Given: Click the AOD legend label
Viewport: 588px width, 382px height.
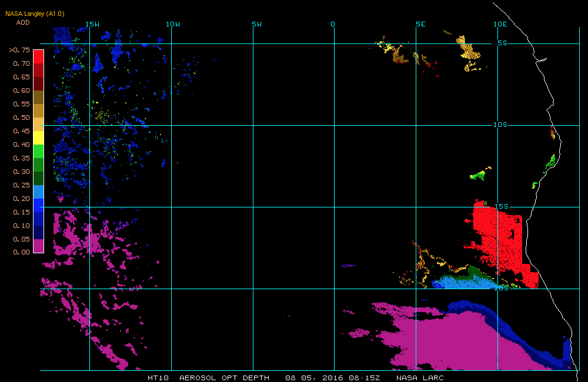Looking at the screenshot, I should point(23,22).
